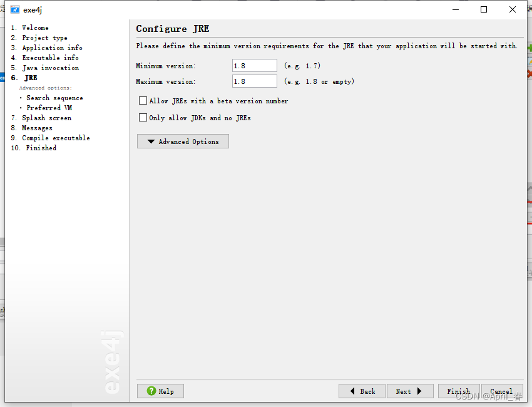Click the Minimum version field
This screenshot has width=532, height=407.
255,66
